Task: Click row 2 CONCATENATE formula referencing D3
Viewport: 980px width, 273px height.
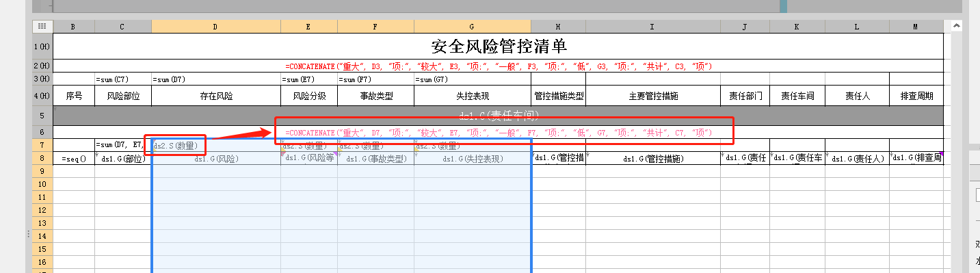Action: click(499, 66)
